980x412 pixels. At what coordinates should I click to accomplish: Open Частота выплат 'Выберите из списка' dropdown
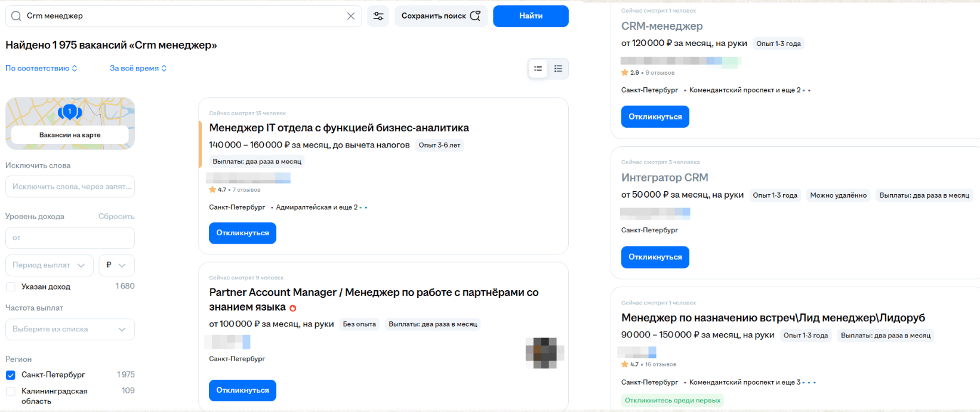click(70, 329)
